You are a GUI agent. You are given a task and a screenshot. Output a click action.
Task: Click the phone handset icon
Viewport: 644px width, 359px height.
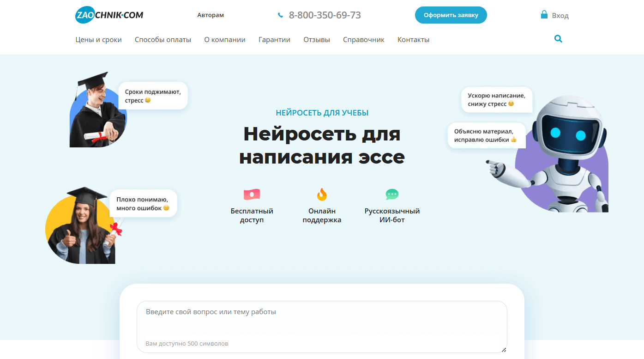click(280, 15)
